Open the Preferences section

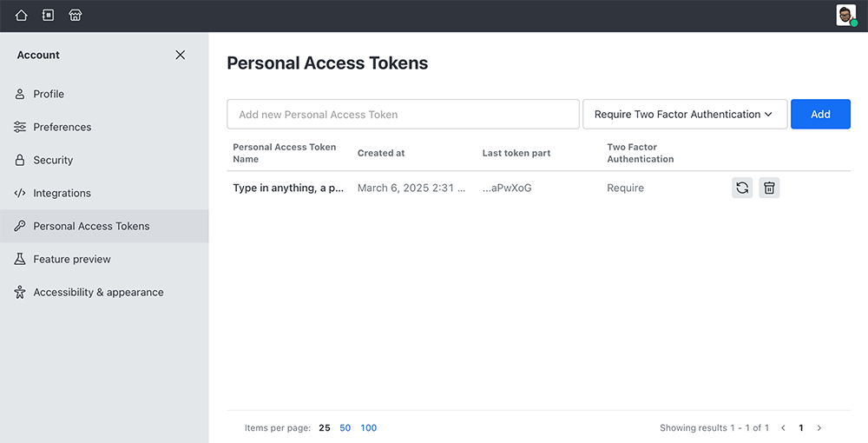click(x=104, y=127)
